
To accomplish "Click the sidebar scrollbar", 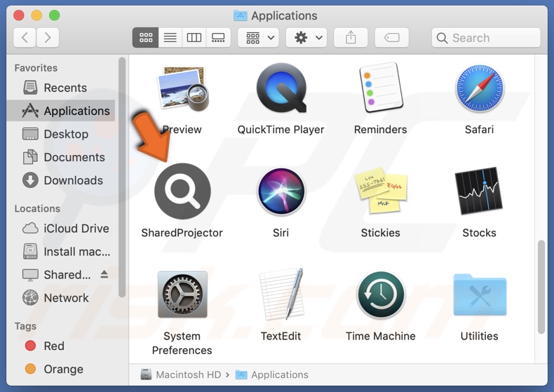I will click(122, 177).
